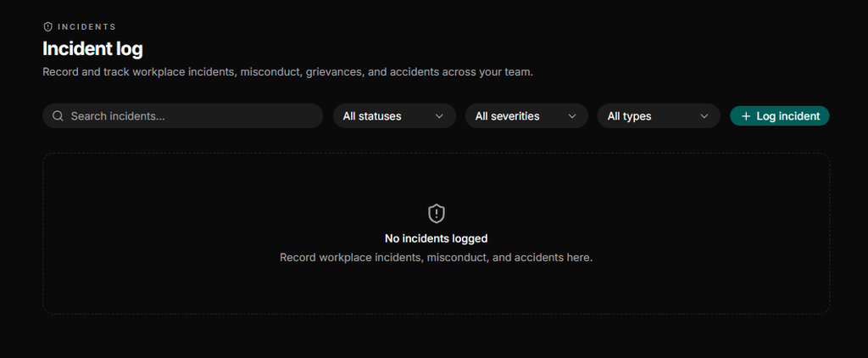Click the Search incidents field
The width and height of the screenshot is (868, 358).
pos(183,116)
